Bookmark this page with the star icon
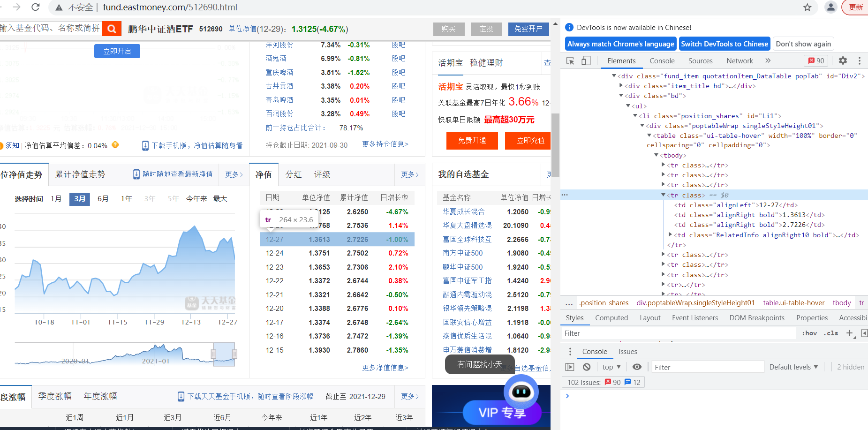The image size is (868, 430). [807, 8]
